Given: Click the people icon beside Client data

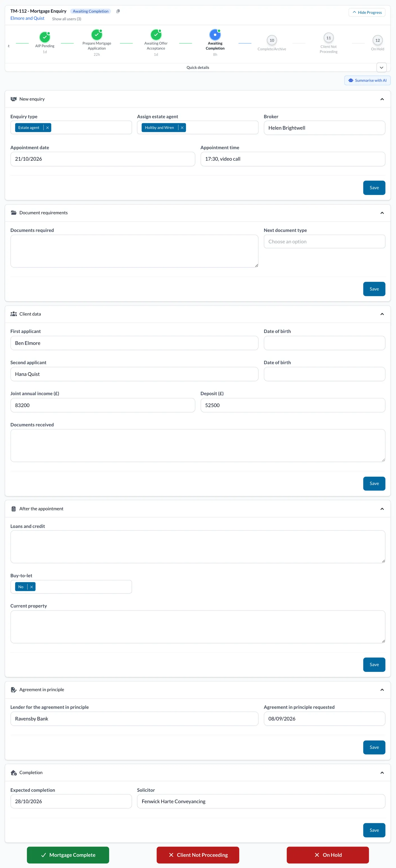Looking at the screenshot, I should [14, 314].
